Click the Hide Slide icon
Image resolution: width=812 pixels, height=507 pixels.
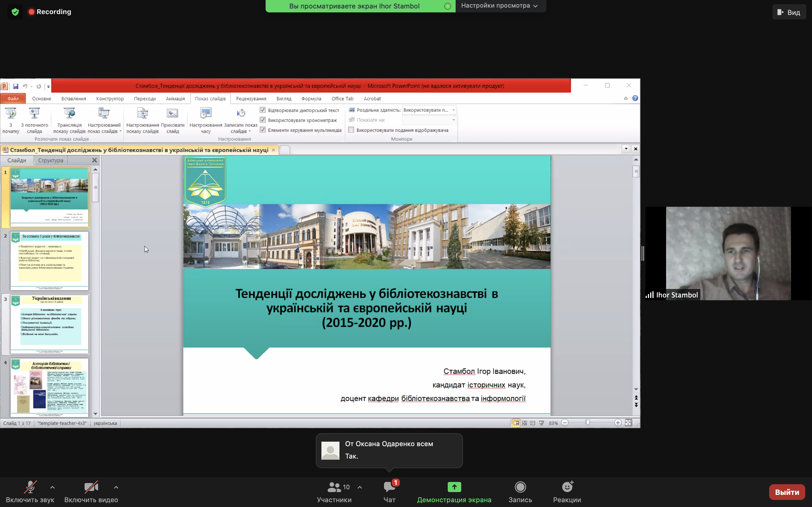(173, 113)
